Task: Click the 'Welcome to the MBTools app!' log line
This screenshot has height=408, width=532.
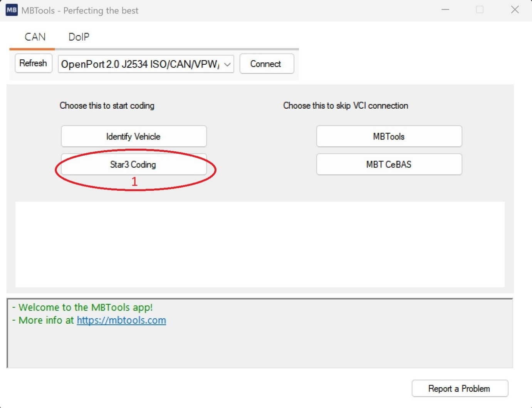Action: click(x=86, y=307)
